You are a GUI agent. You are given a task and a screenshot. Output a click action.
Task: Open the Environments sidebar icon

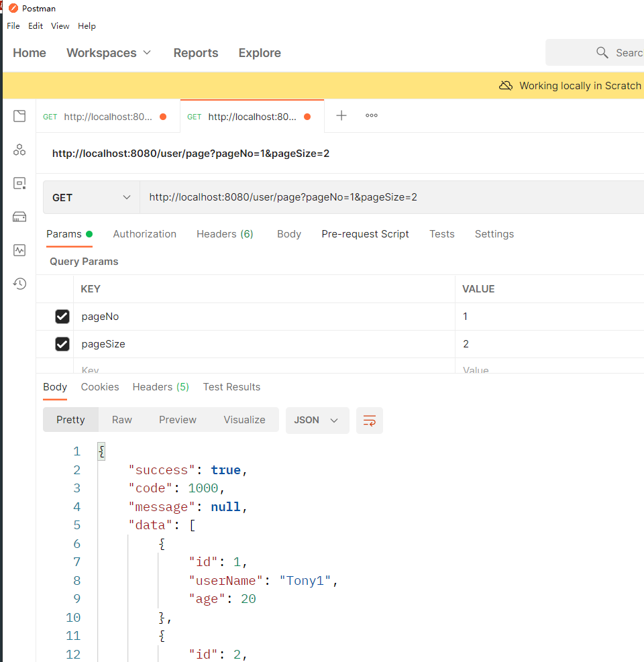[x=19, y=183]
